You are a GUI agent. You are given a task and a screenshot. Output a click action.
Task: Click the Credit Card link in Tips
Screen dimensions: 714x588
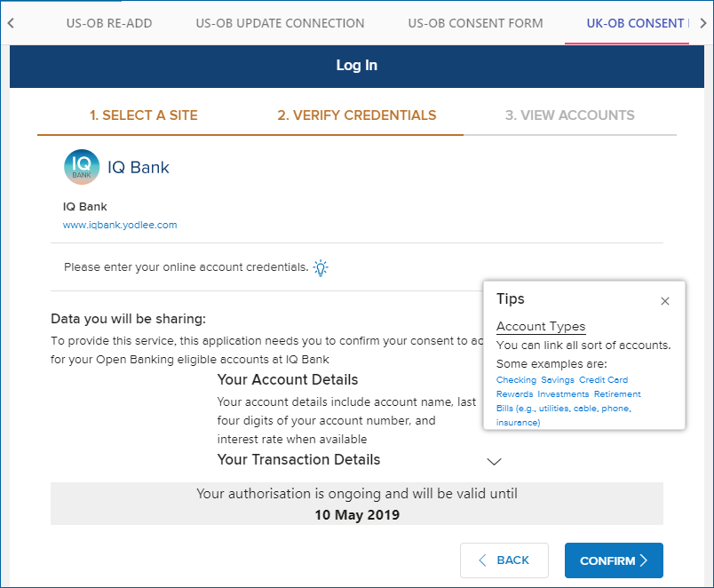click(603, 380)
